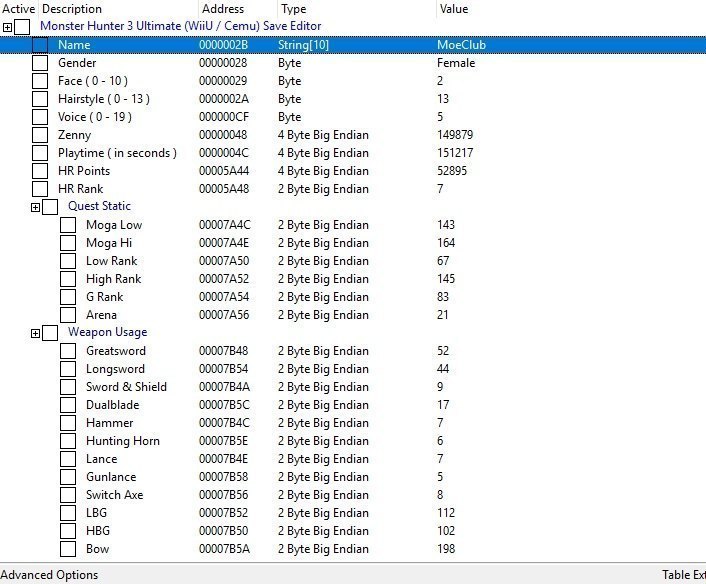The width and height of the screenshot is (706, 584).
Task: Click the Gender value Female
Action: (456, 63)
